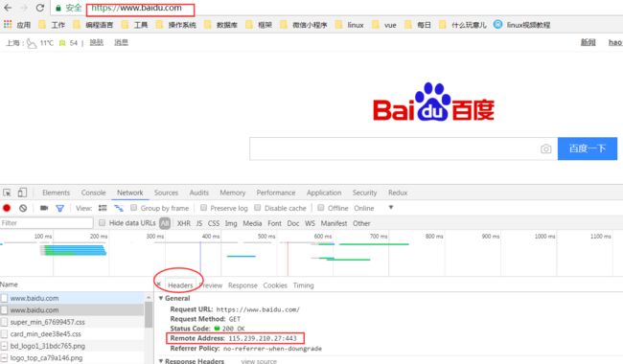Switch to the Elements tab
623x364 pixels.
tap(56, 193)
